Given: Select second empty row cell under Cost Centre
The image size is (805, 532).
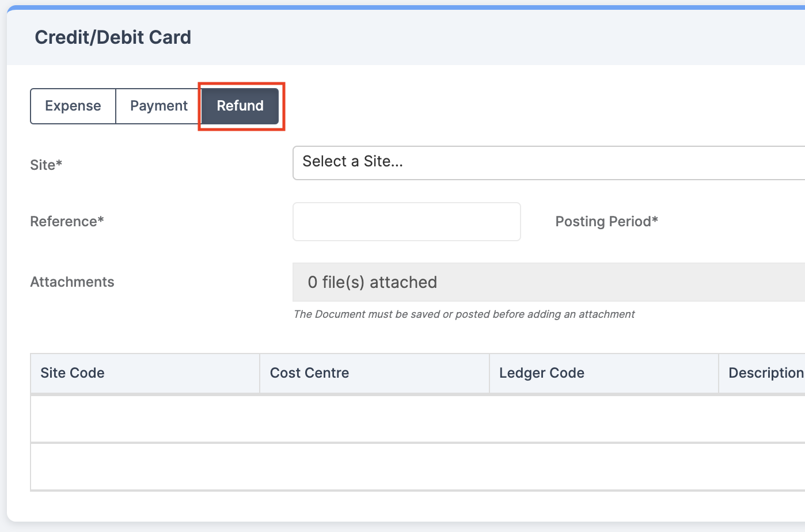Looking at the screenshot, I should pos(374,466).
